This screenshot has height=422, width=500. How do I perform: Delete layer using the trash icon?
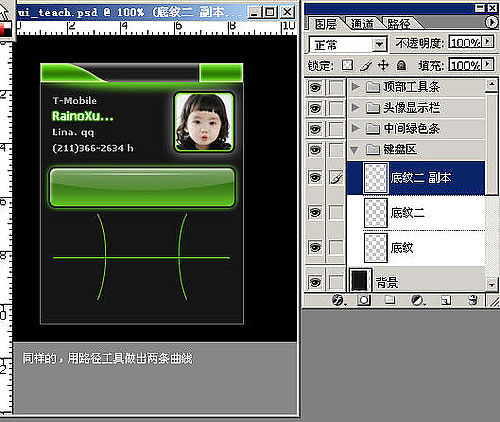pyautogui.click(x=473, y=300)
